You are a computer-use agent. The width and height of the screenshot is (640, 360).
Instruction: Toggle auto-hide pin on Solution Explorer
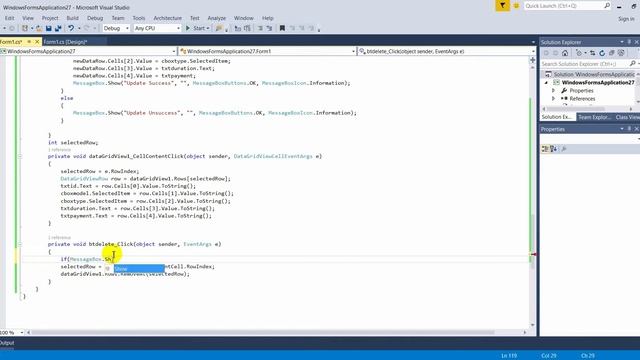629,42
